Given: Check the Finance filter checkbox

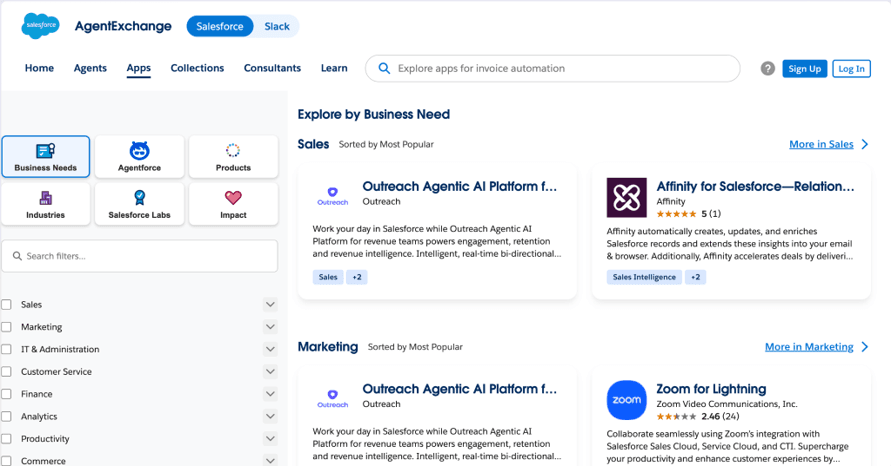Looking at the screenshot, I should point(6,394).
